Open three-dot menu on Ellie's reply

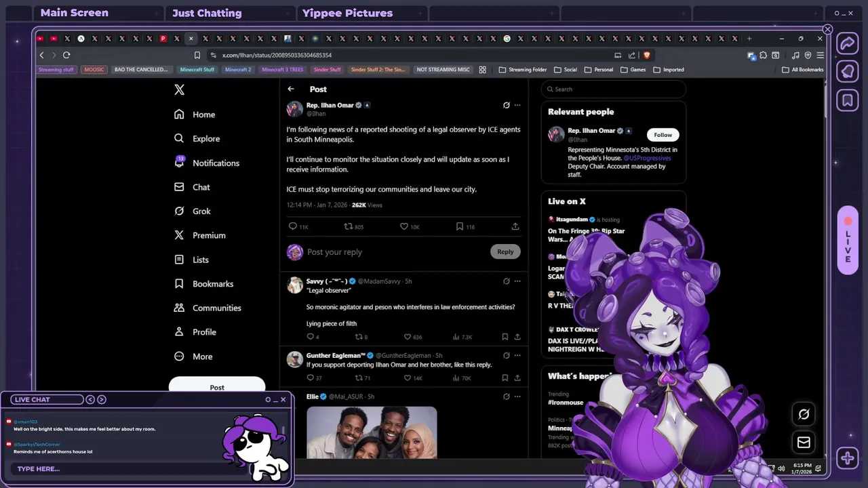tap(517, 396)
